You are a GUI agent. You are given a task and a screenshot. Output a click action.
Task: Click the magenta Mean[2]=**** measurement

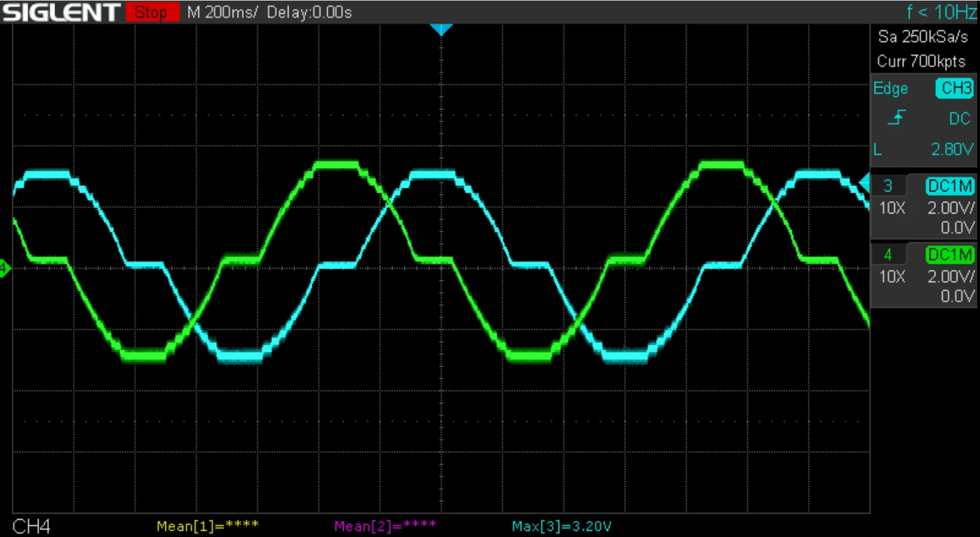tap(386, 527)
